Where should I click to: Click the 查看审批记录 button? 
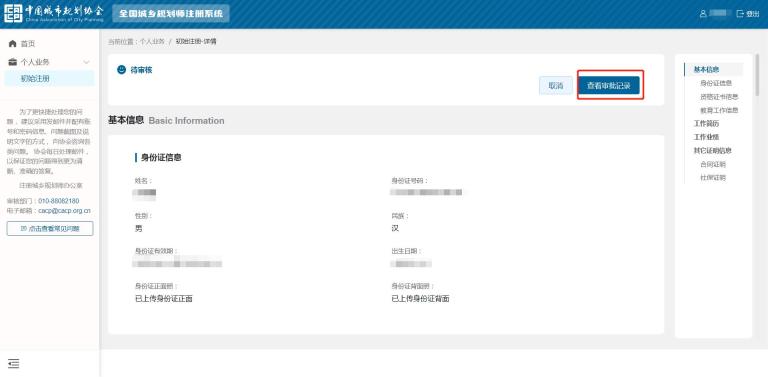coord(609,86)
